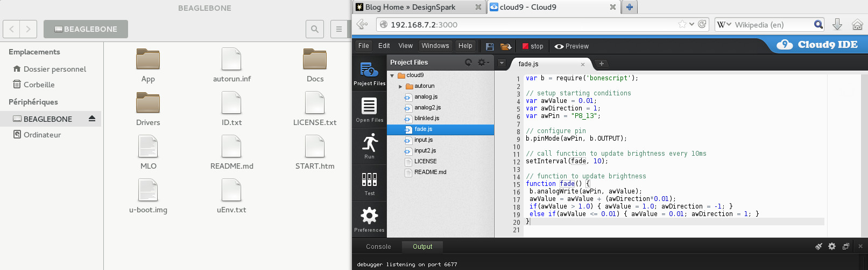Go back in the file manager
868x270 pixels.
(x=12, y=29)
